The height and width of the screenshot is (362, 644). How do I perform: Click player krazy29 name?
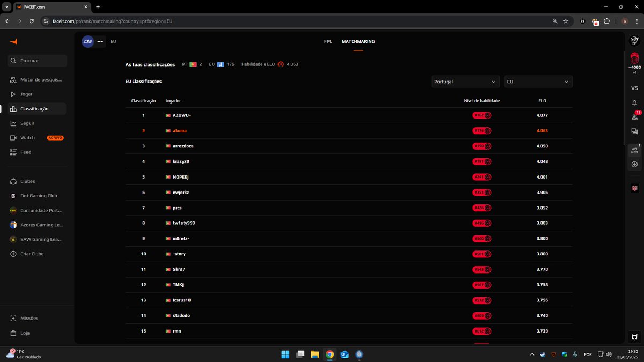click(181, 161)
